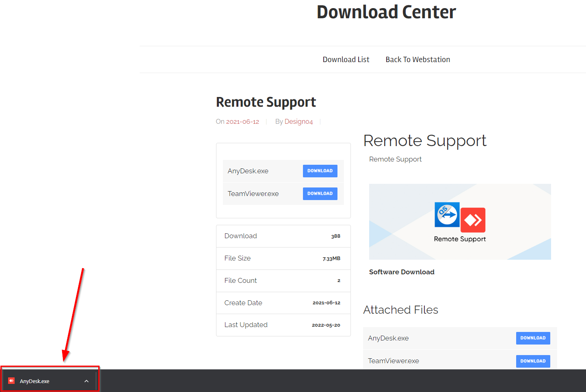Open the downloaded AnyDesk.exe file name in the download bar

coord(35,381)
